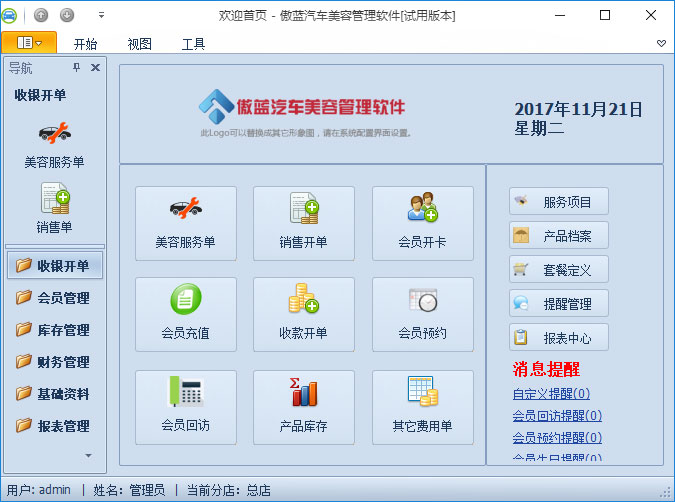Image resolution: width=675 pixels, height=502 pixels.
Task: Launch the 收款开单 module
Action: pos(303,314)
